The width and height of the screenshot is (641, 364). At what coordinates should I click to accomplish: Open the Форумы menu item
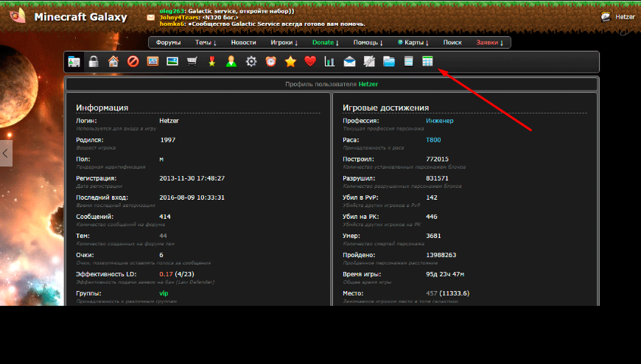(168, 43)
